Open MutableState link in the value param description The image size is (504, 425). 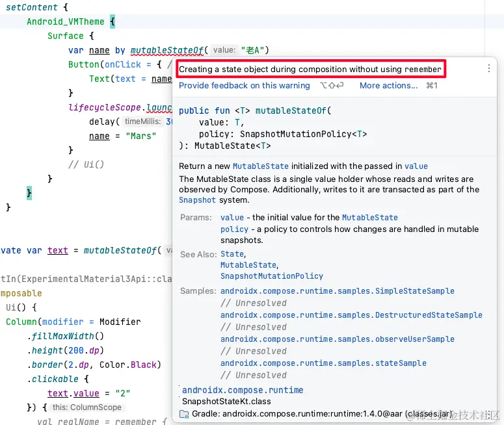tap(370, 218)
